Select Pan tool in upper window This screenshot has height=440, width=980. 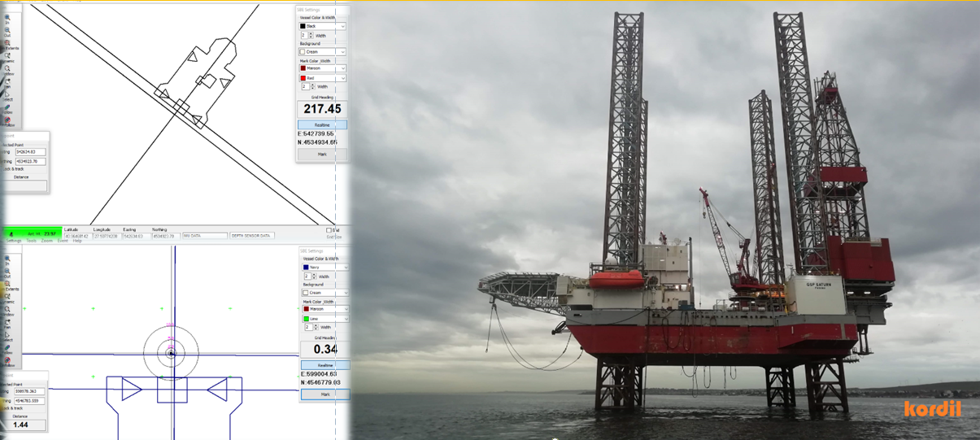pos(7,84)
